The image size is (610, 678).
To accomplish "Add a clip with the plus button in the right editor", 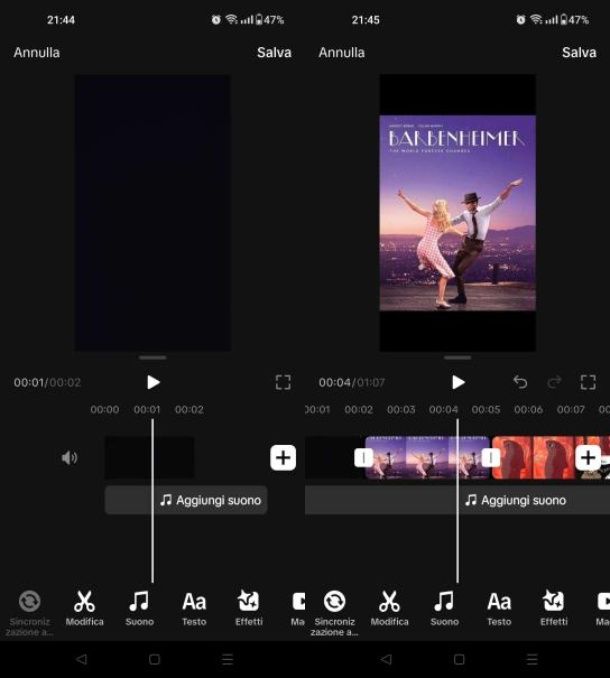I will tap(588, 457).
